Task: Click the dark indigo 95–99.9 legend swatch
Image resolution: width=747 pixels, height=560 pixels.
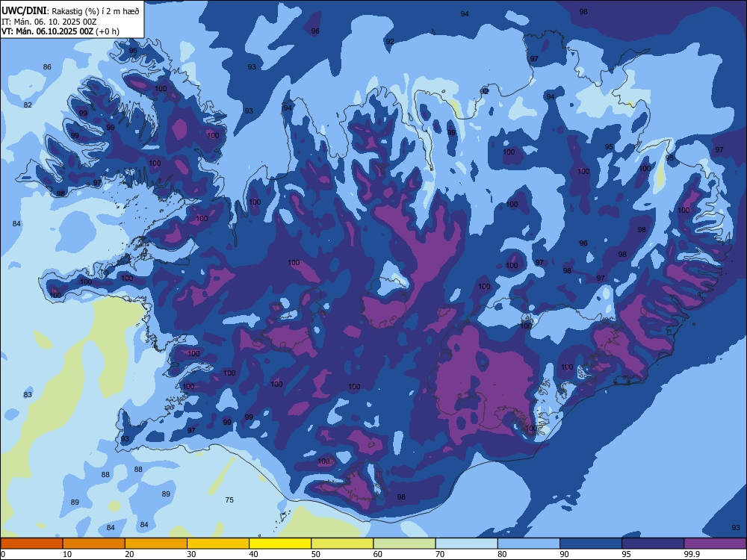Action: coord(653,544)
